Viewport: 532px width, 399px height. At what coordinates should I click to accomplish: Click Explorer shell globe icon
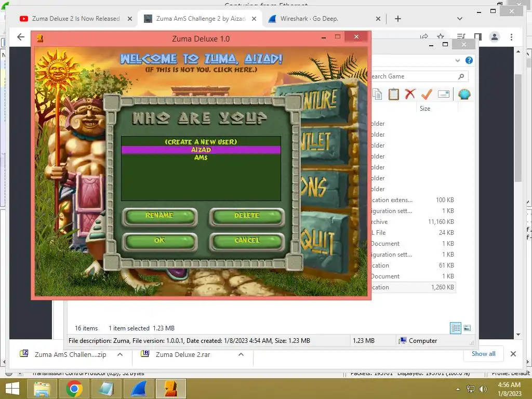coord(464,94)
